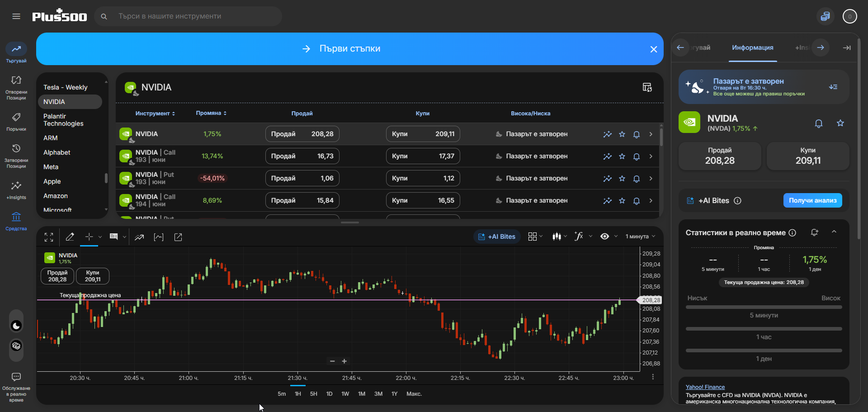The width and height of the screenshot is (868, 412).
Task: Open the 1 минута interval dropdown
Action: click(640, 237)
